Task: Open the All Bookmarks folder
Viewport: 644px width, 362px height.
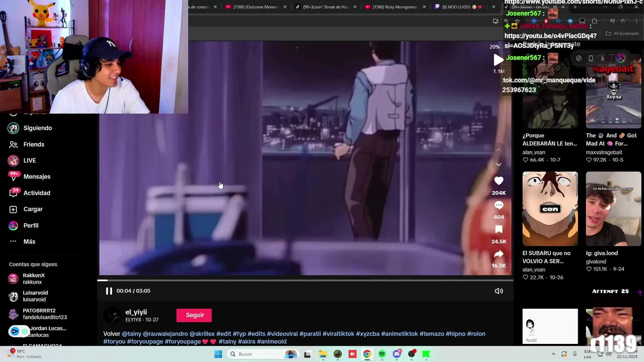Action: coord(622,34)
